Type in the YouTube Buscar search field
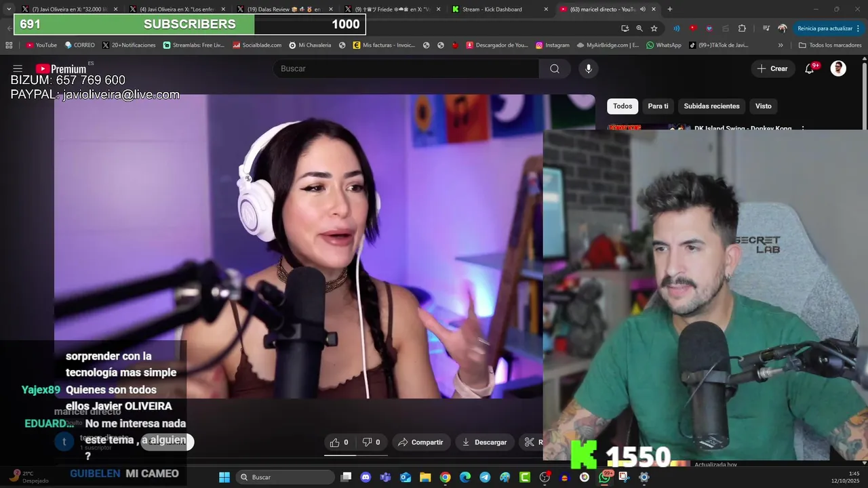This screenshot has width=868, height=488. (x=406, y=68)
